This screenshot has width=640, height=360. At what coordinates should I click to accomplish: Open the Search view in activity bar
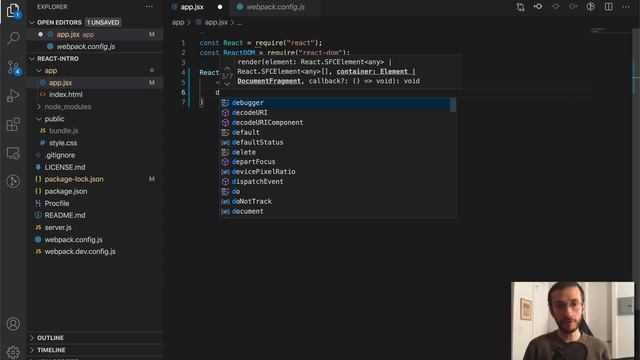click(x=13, y=38)
